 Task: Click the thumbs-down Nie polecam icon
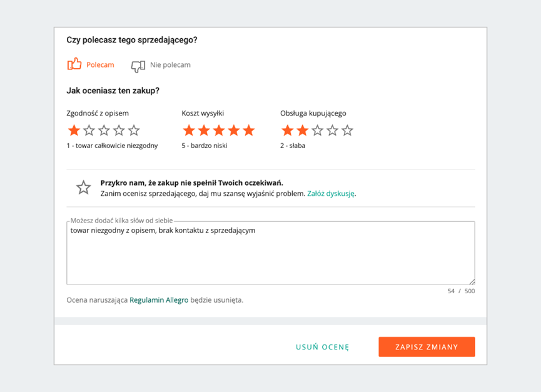138,65
